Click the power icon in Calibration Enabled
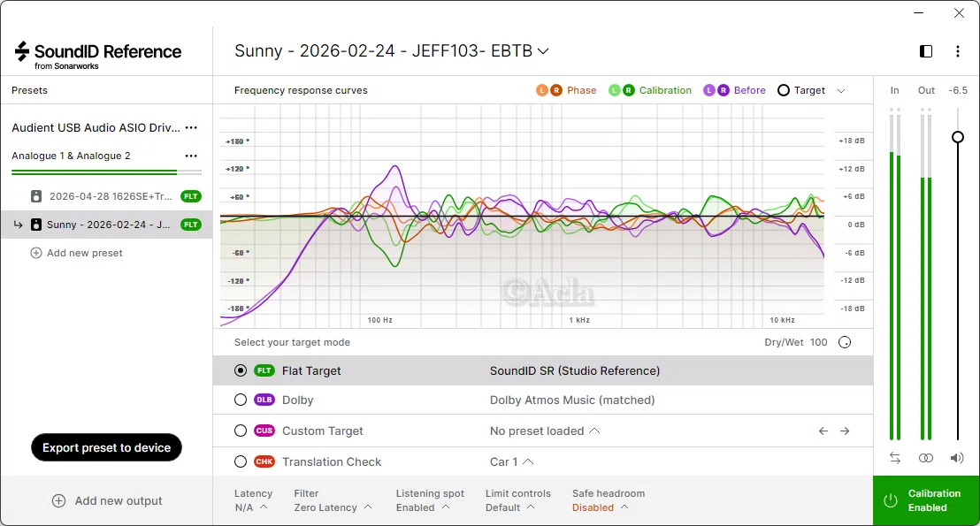 [890, 500]
